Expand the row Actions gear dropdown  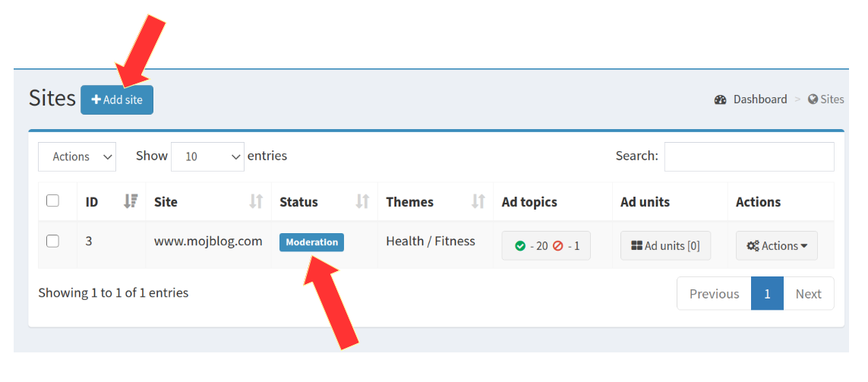pyautogui.click(x=777, y=246)
